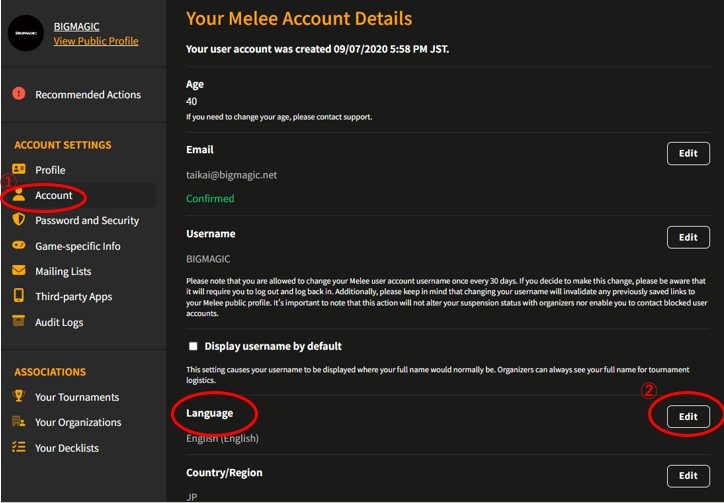Edit the Country/Region setting
This screenshot has width=724, height=503.
(688, 476)
